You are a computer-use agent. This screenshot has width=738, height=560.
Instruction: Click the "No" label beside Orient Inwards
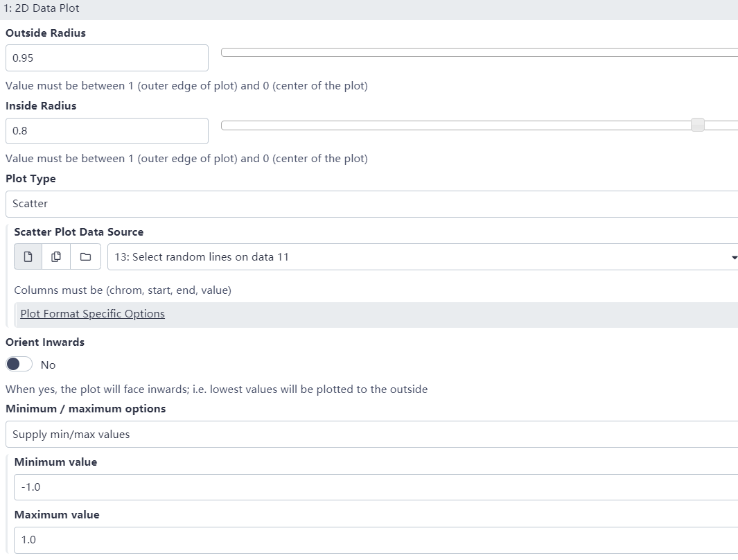[x=48, y=365]
